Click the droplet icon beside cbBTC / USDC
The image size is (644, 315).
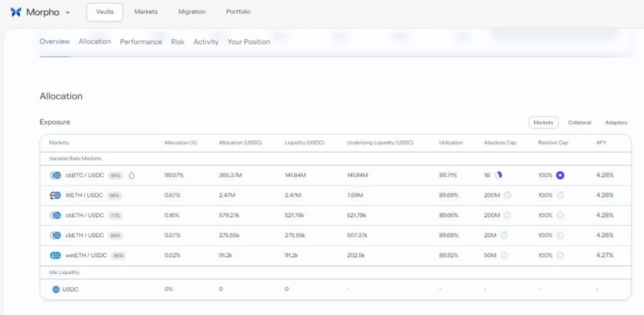(x=131, y=175)
